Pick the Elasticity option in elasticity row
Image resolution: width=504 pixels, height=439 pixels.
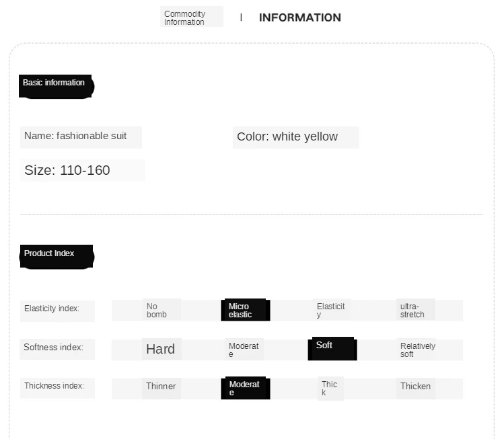[332, 309]
